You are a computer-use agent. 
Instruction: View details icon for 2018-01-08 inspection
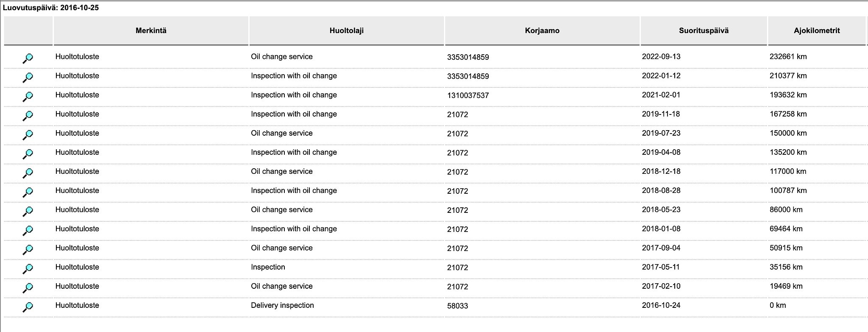(x=28, y=230)
